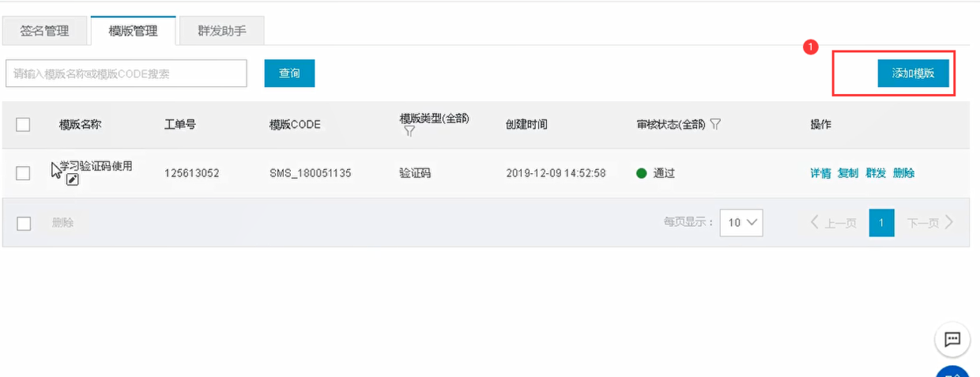This screenshot has height=377, width=980.
Task: Click the 通过 approval status text
Action: [x=664, y=173]
